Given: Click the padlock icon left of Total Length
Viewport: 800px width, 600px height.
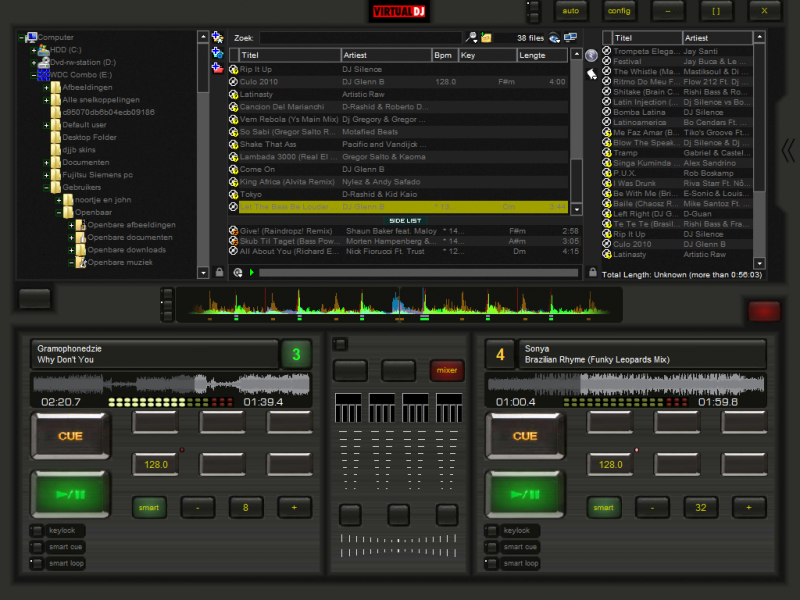Looking at the screenshot, I should [x=592, y=272].
